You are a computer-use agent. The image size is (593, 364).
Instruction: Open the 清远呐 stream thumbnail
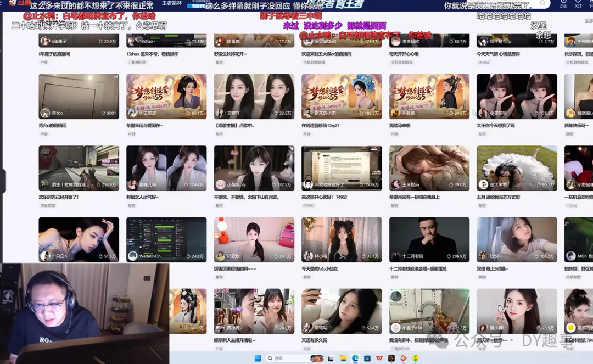tap(342, 311)
